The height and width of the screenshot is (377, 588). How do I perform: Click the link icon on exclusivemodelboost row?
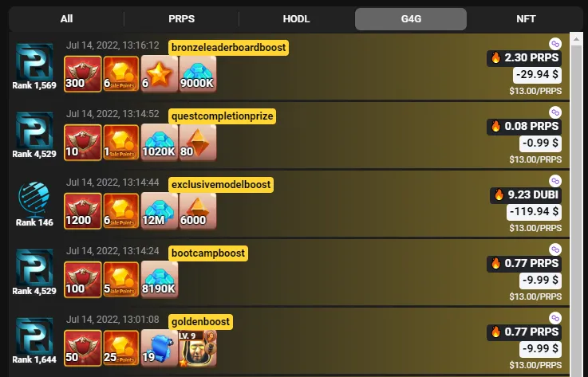(x=555, y=181)
